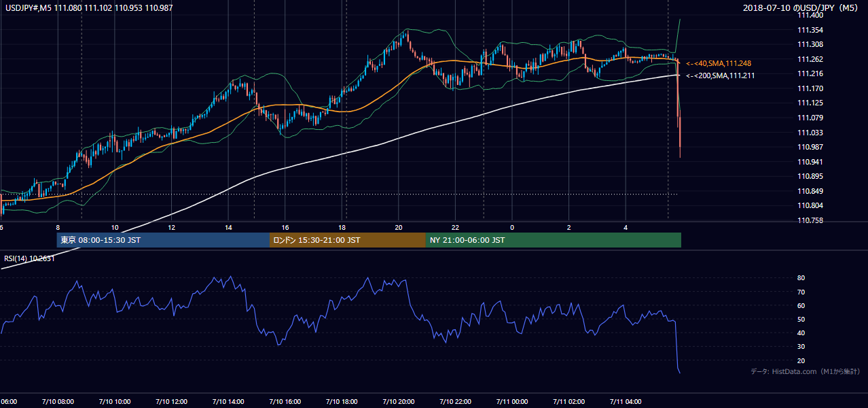Viewport: 868px width, 408px height.
Task: Click hour label 12 under price chart
Action: coord(172,228)
